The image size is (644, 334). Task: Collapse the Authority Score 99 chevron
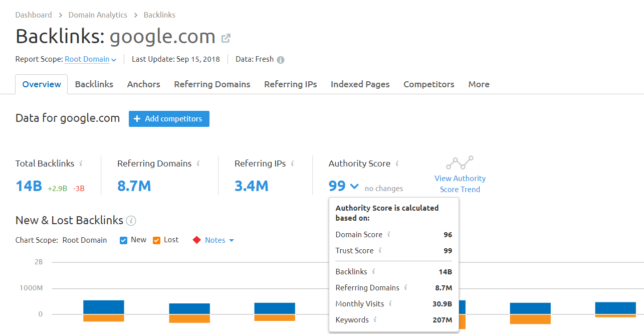(x=354, y=187)
